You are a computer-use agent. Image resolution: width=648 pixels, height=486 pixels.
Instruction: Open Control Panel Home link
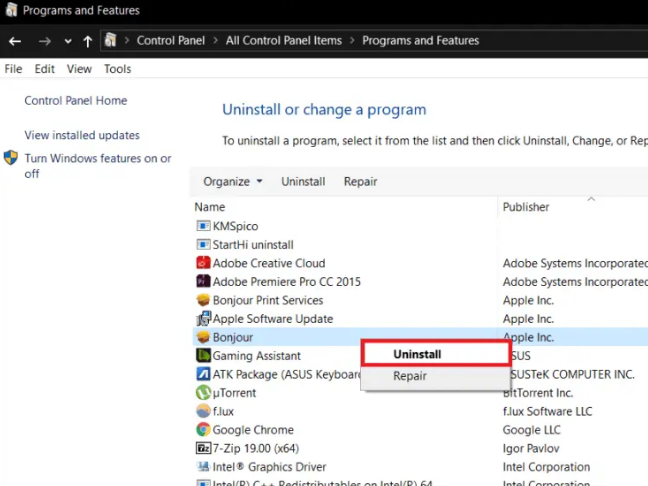point(76,100)
